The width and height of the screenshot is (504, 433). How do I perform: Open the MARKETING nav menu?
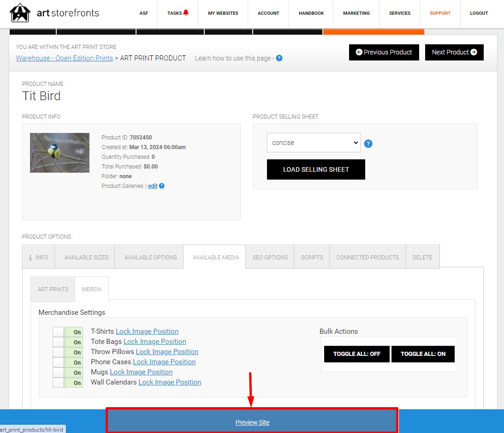356,13
